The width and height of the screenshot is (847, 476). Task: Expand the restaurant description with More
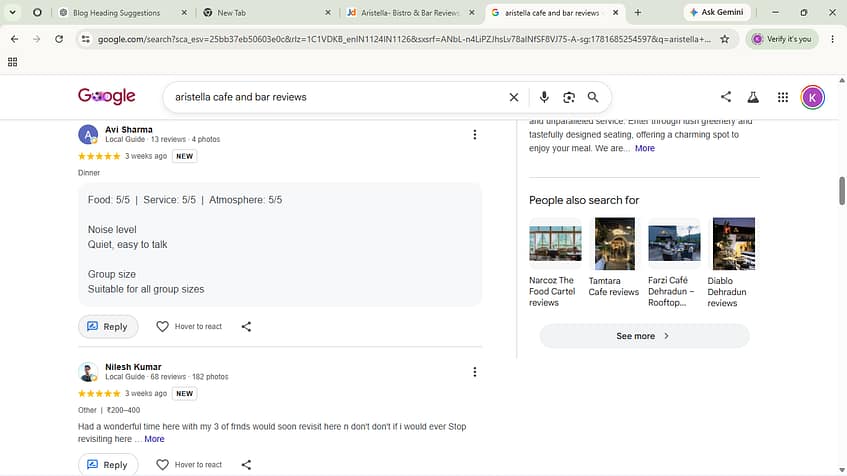click(x=644, y=148)
